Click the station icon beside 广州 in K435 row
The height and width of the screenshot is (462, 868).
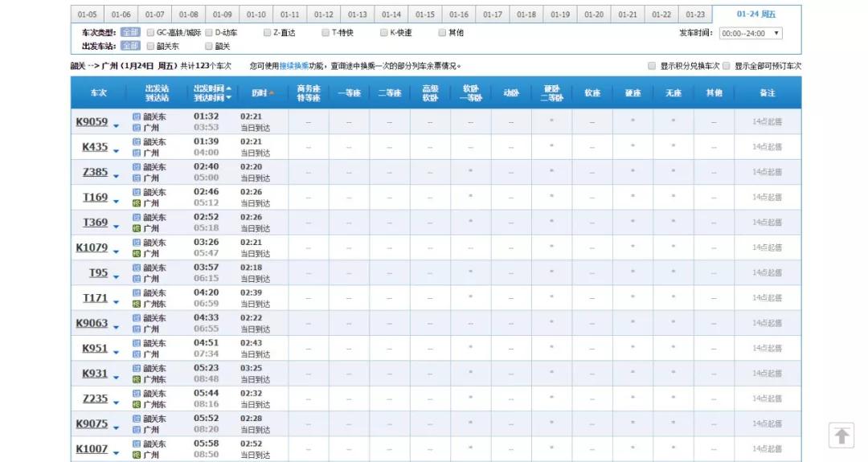pyautogui.click(x=136, y=153)
